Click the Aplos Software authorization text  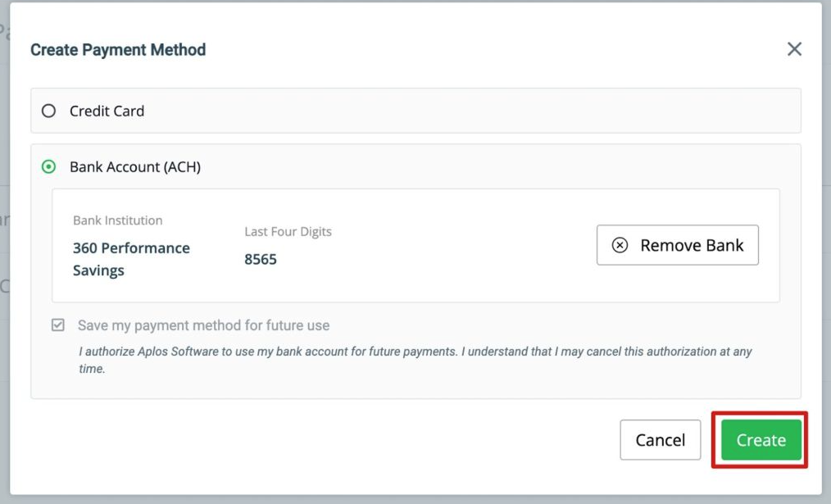pos(415,360)
